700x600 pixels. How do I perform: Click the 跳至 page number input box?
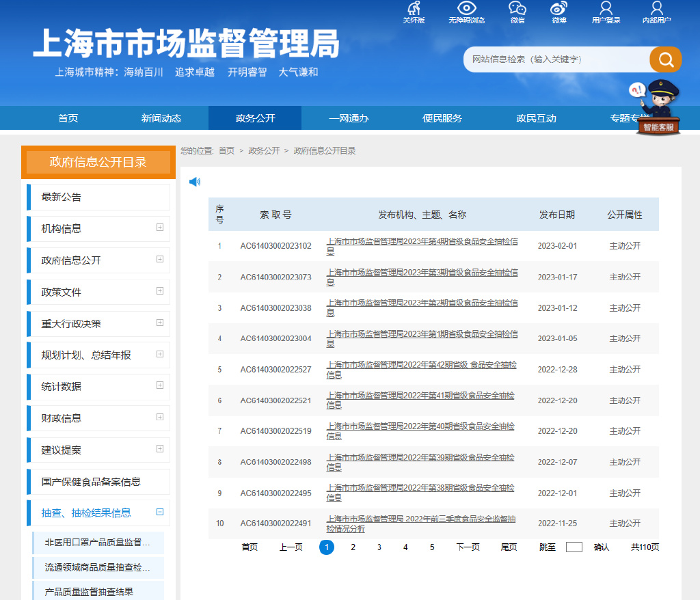[x=574, y=547]
